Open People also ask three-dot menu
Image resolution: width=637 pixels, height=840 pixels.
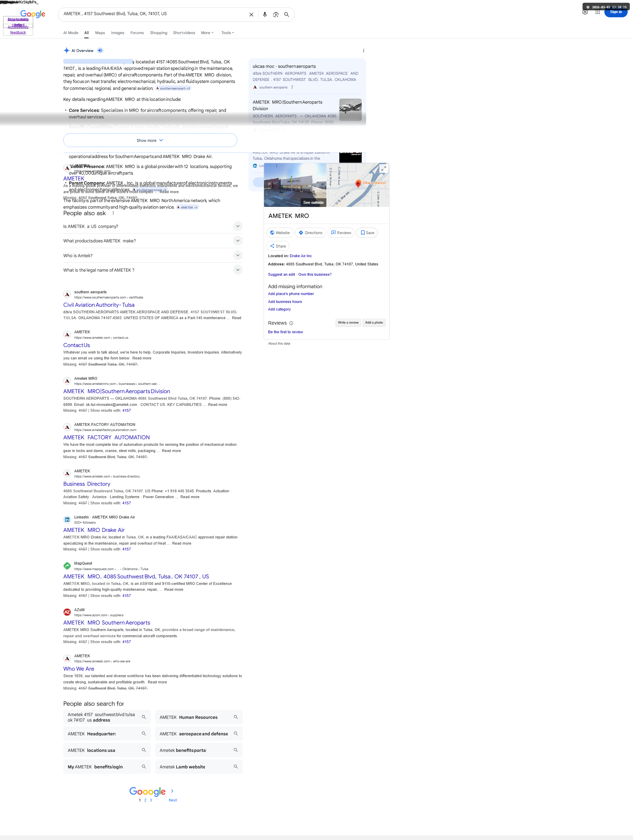click(x=113, y=213)
